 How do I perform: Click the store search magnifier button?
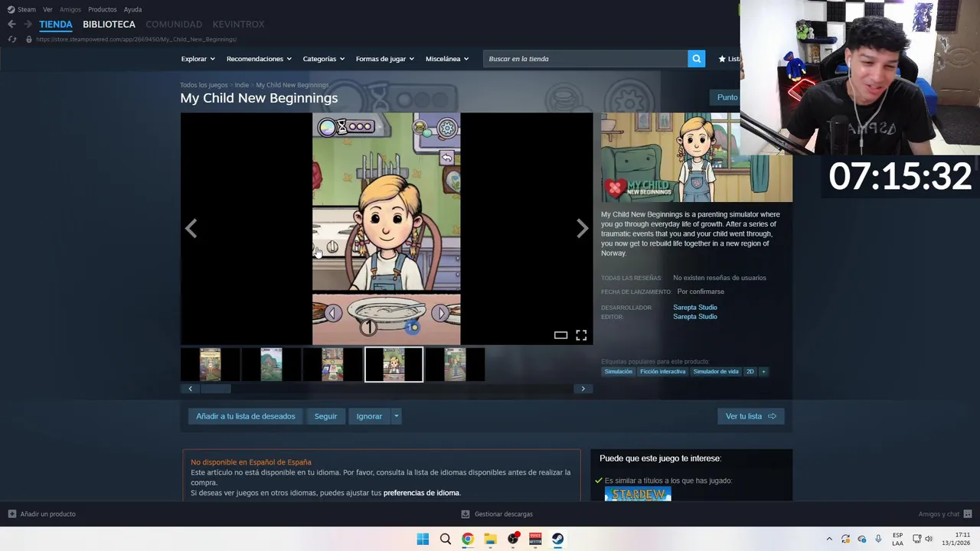coord(696,59)
